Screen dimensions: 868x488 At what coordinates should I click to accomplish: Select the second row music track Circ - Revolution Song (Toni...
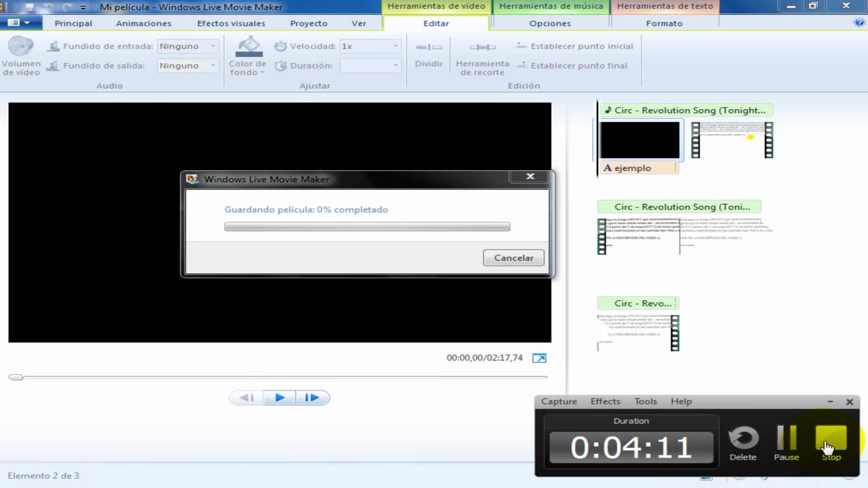point(679,207)
